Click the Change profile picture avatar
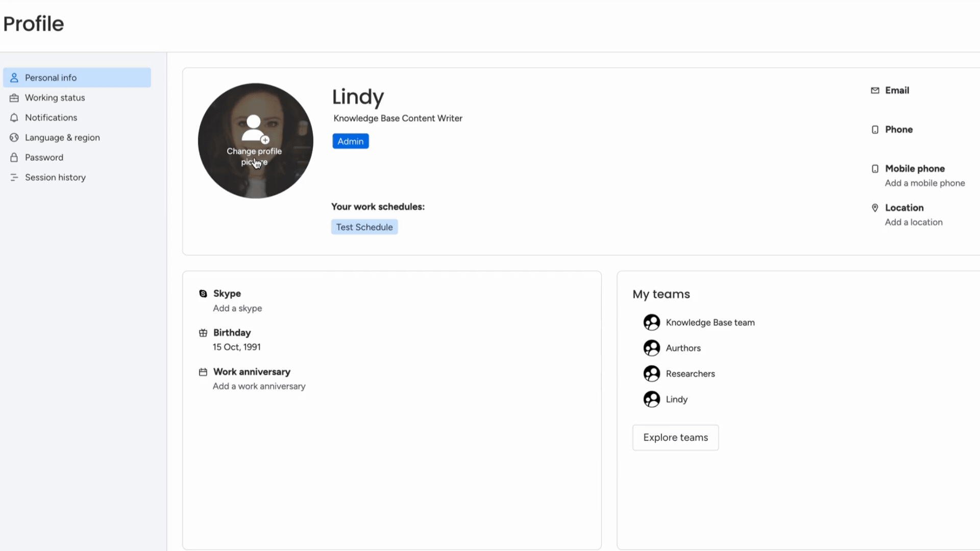 coord(255,141)
